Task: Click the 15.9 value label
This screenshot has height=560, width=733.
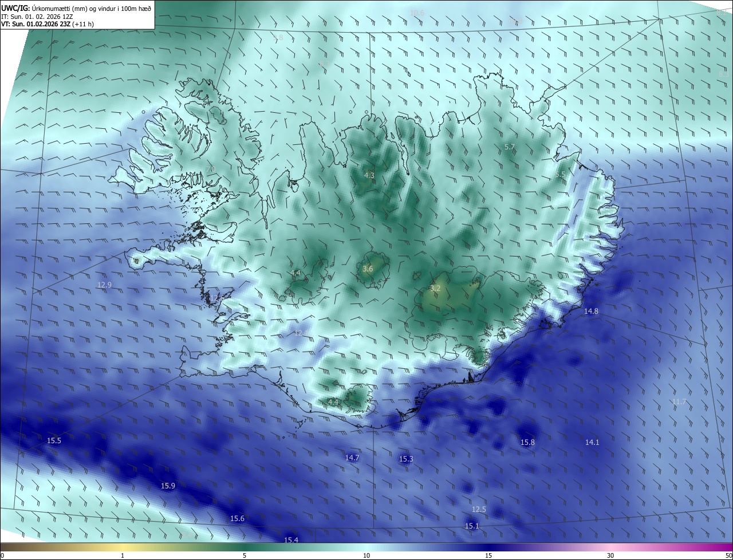Action: coord(168,486)
